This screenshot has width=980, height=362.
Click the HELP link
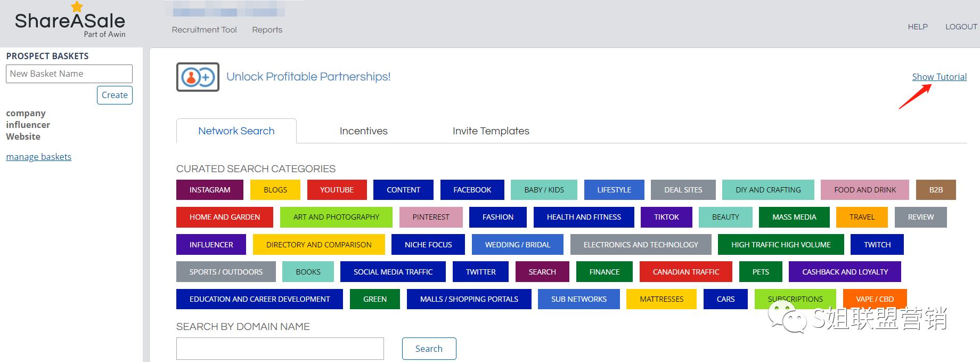click(x=917, y=27)
